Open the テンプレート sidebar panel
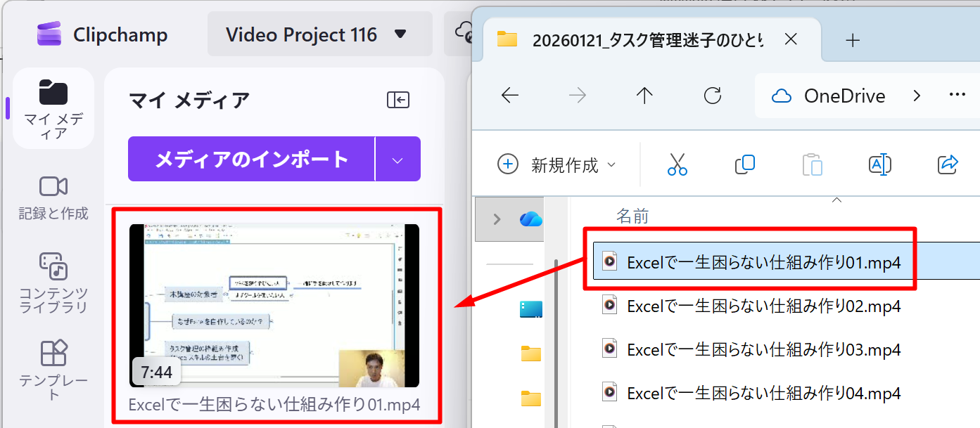 (53, 370)
